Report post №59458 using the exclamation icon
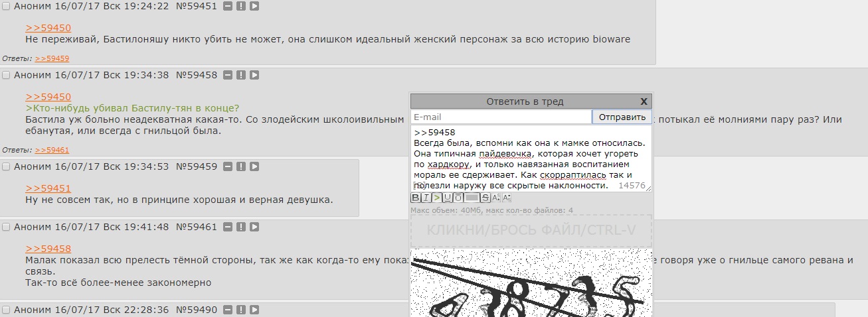Image resolution: width=868 pixels, height=317 pixels. pyautogui.click(x=241, y=75)
